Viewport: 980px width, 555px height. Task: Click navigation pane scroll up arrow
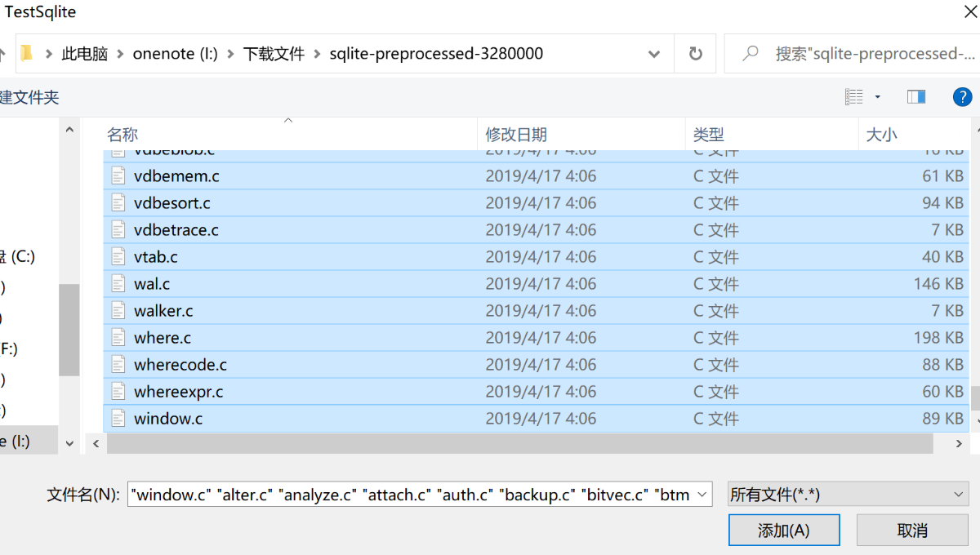point(70,129)
